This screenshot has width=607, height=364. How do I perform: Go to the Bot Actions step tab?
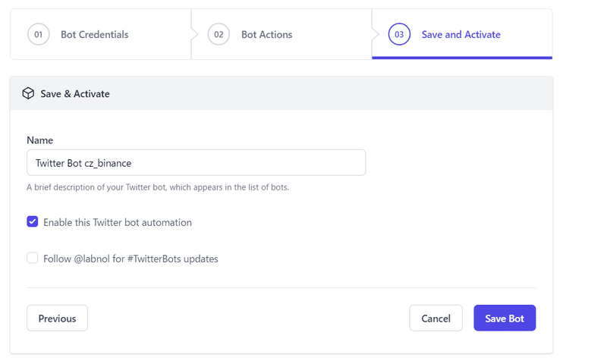[x=281, y=34]
